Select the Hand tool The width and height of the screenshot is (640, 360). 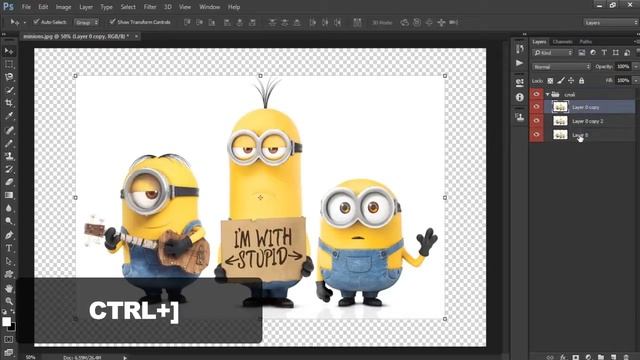tap(9, 289)
